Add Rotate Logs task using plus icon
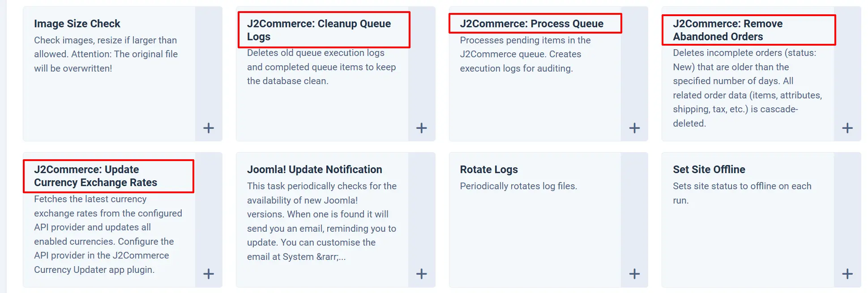 (x=634, y=274)
